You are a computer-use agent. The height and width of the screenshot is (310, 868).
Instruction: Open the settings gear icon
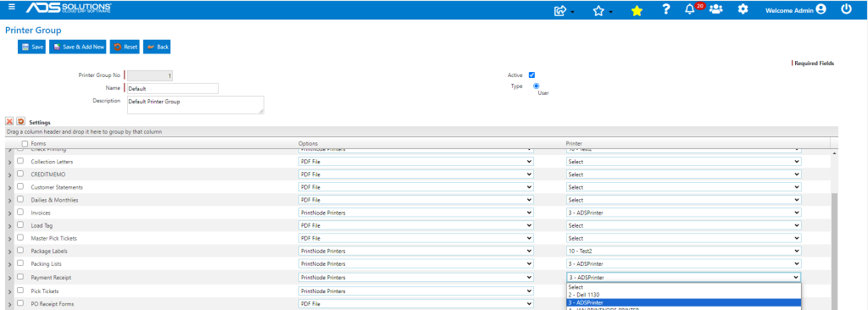[743, 9]
